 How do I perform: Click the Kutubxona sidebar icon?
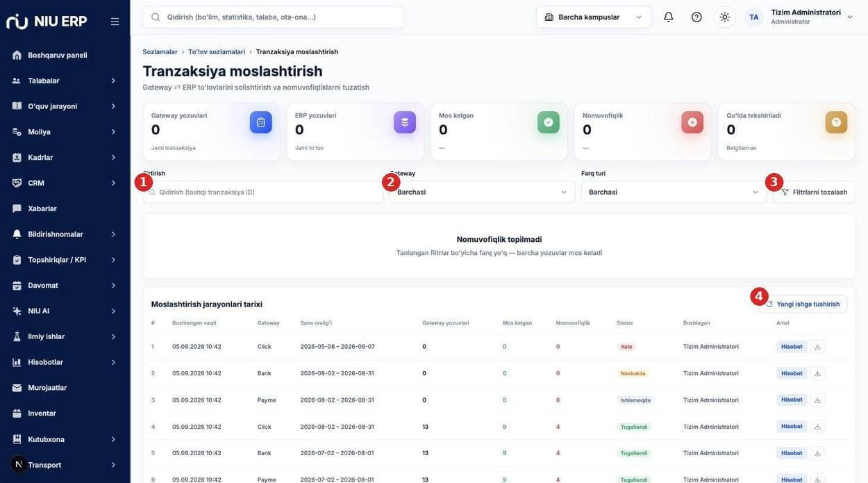(17, 439)
